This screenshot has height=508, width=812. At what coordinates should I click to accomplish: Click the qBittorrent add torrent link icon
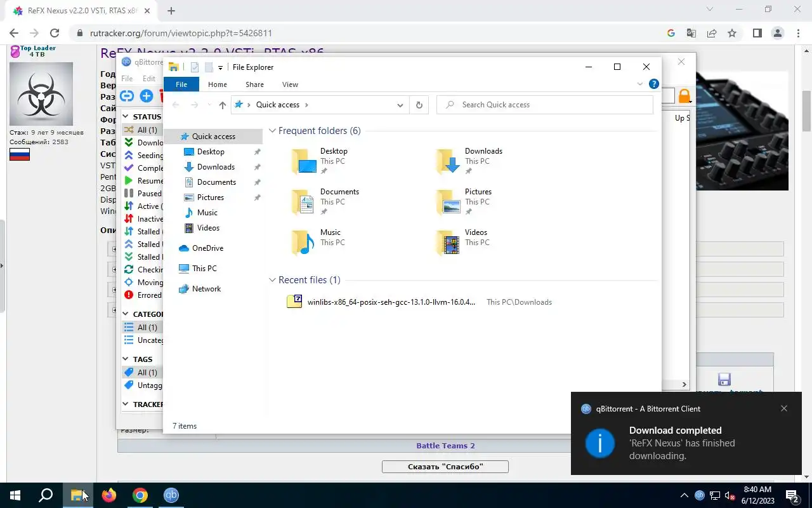(x=127, y=96)
